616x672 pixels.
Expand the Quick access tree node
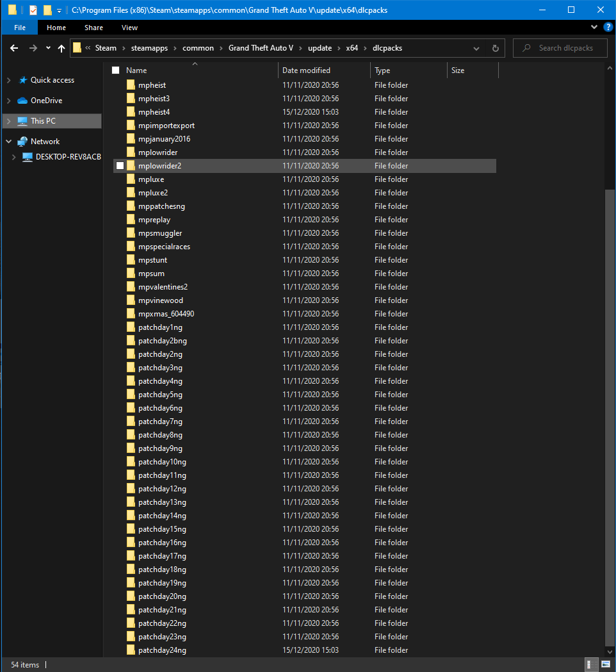click(x=8, y=80)
